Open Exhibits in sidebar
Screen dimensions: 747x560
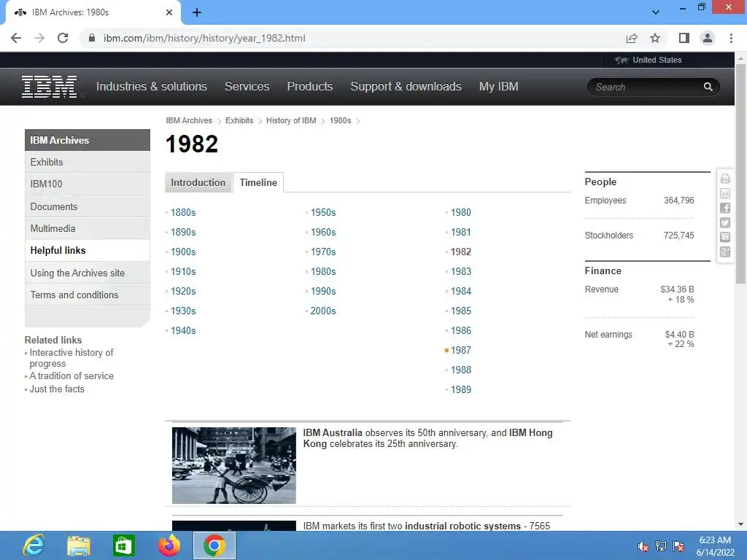coord(88,163)
